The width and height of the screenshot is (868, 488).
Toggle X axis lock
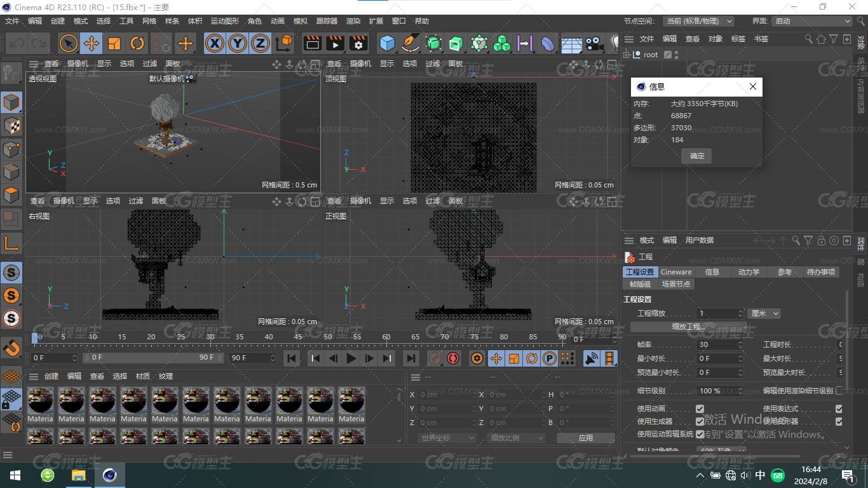point(215,43)
